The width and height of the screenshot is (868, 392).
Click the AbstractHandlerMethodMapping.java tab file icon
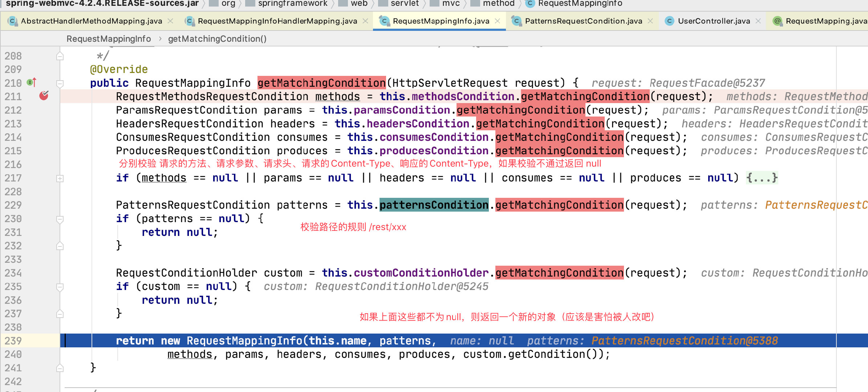pyautogui.click(x=12, y=21)
